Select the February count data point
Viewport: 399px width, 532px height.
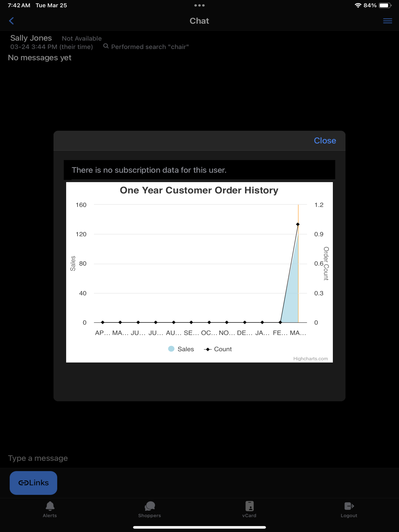[280, 322]
